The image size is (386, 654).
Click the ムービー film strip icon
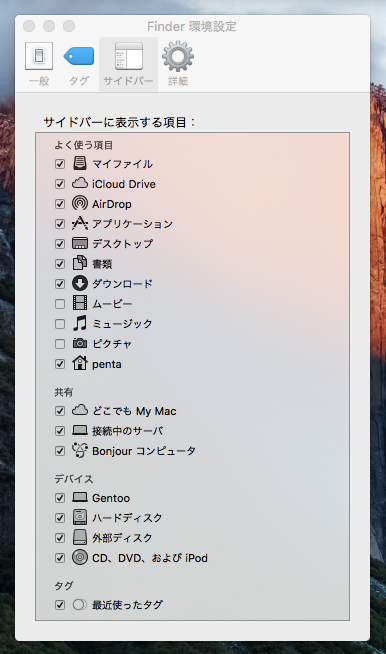pos(80,303)
